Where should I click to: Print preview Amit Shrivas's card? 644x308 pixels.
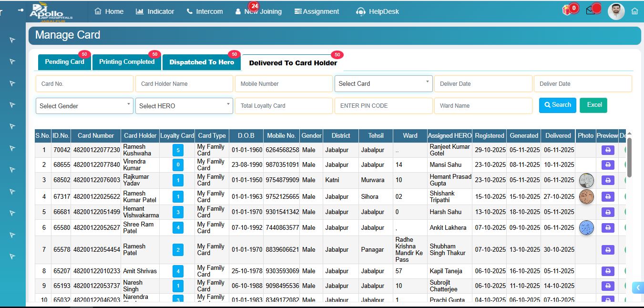pyautogui.click(x=608, y=271)
